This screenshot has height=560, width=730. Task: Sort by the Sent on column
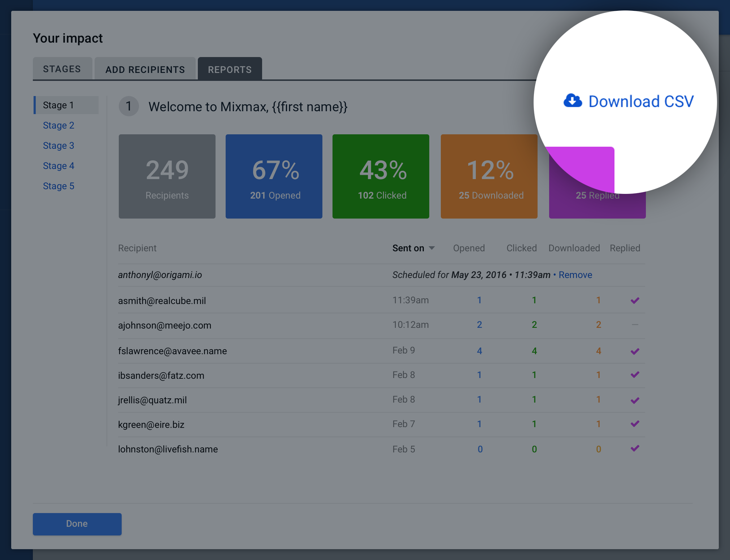[408, 248]
